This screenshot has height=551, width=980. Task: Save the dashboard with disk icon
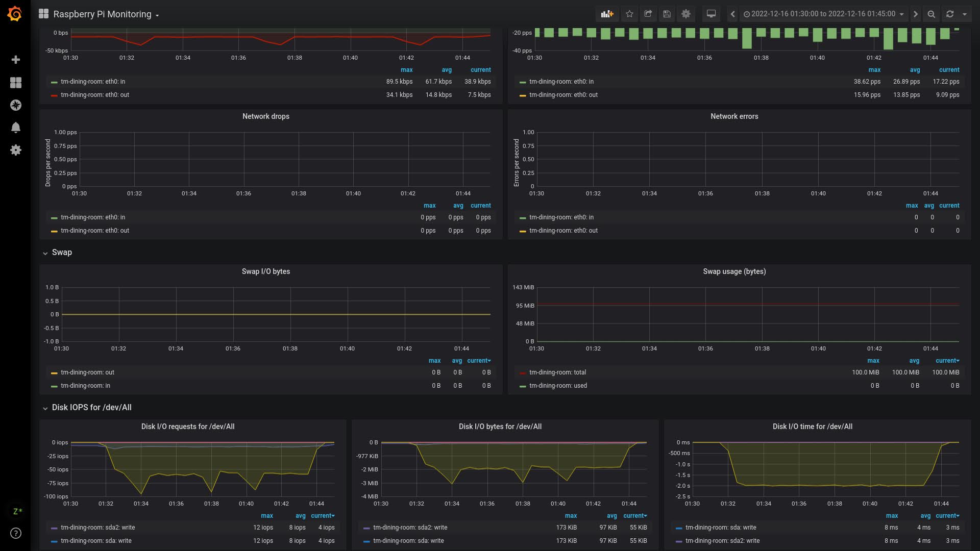pos(667,14)
